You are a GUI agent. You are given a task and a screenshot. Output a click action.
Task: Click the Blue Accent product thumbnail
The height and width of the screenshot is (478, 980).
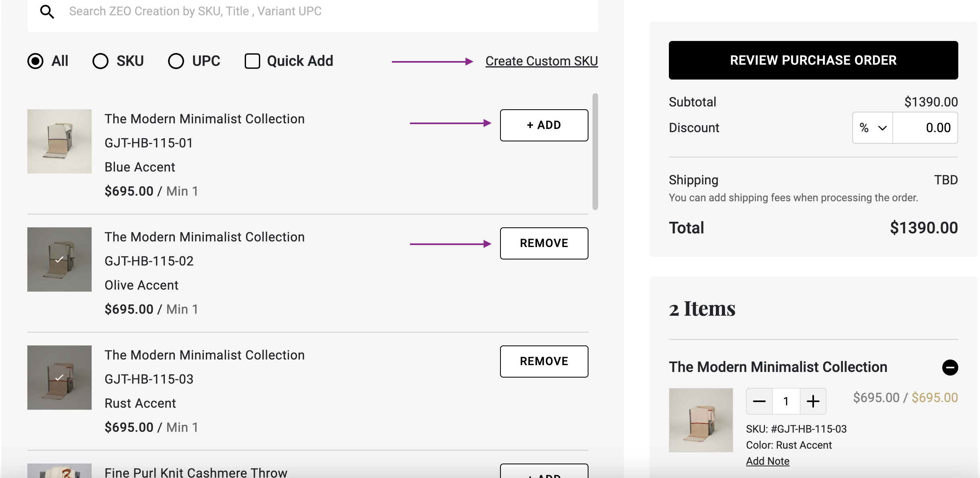(59, 141)
